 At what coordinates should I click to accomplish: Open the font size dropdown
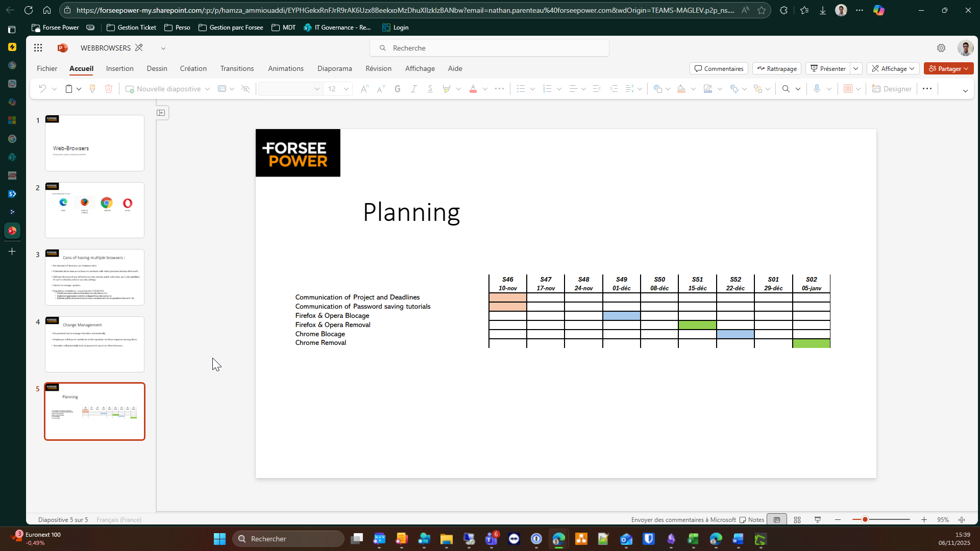(x=346, y=88)
